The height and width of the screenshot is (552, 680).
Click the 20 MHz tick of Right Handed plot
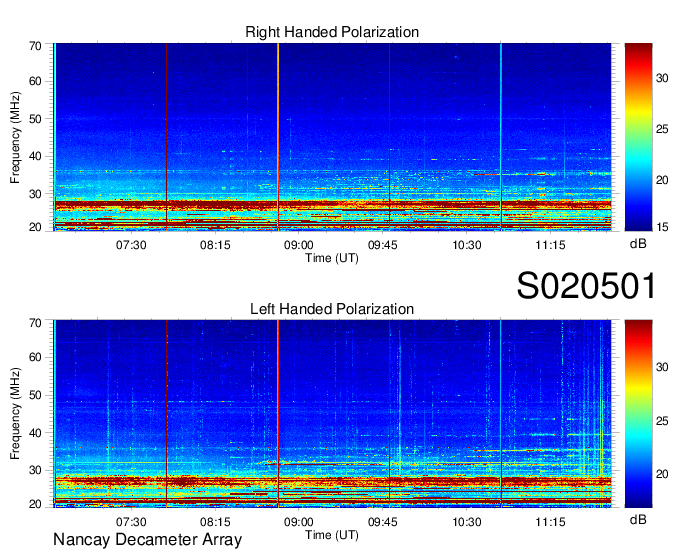click(36, 227)
